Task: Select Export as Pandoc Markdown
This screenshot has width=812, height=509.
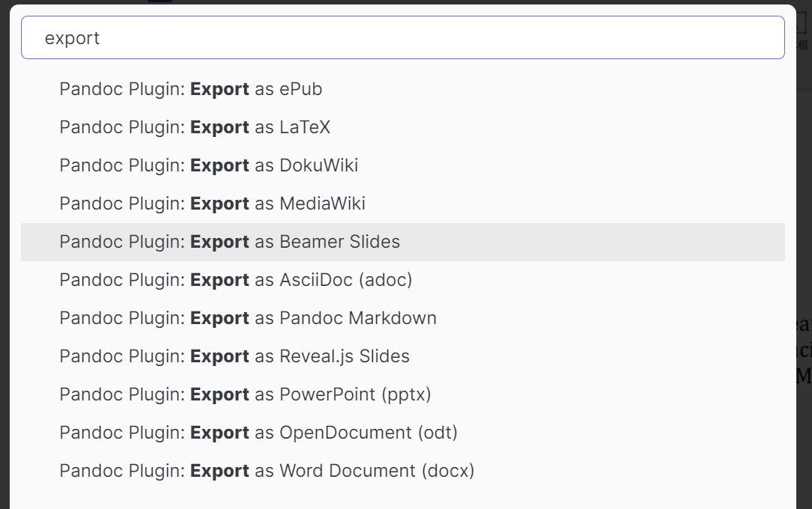Action: [x=247, y=318]
